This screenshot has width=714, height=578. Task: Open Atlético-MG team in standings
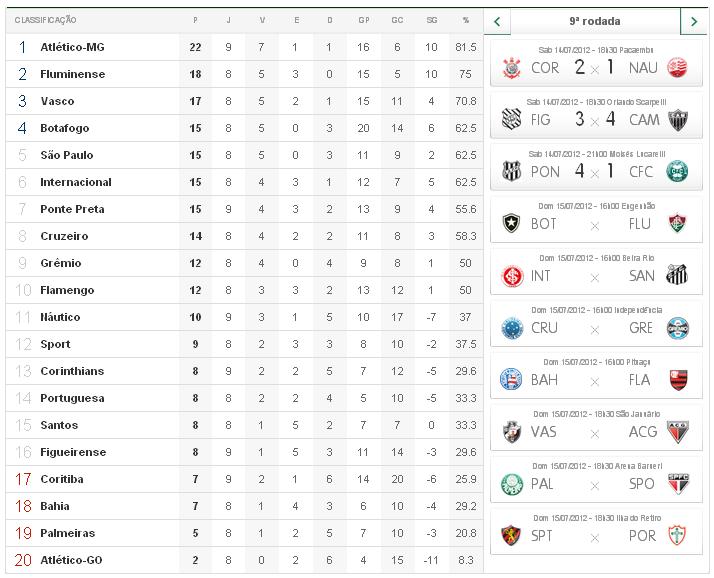[72, 47]
